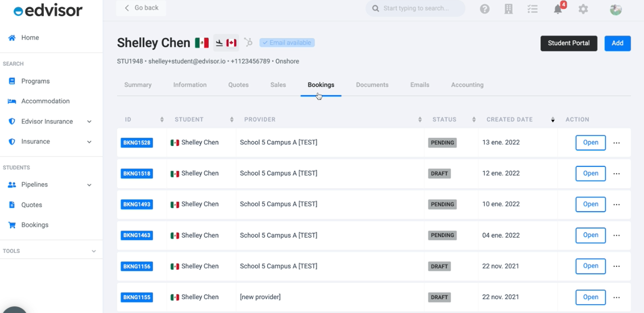
Task: Open the Quotes tab for the student
Action: tap(239, 85)
